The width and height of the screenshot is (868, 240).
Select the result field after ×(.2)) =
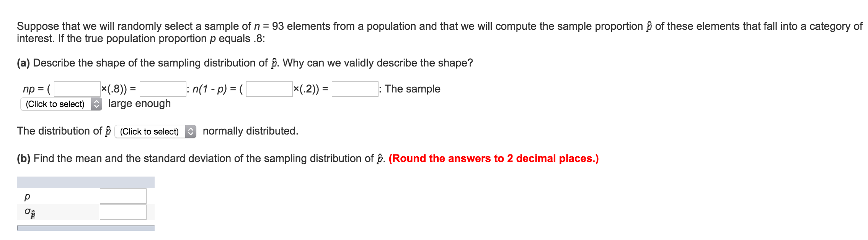pos(355,89)
